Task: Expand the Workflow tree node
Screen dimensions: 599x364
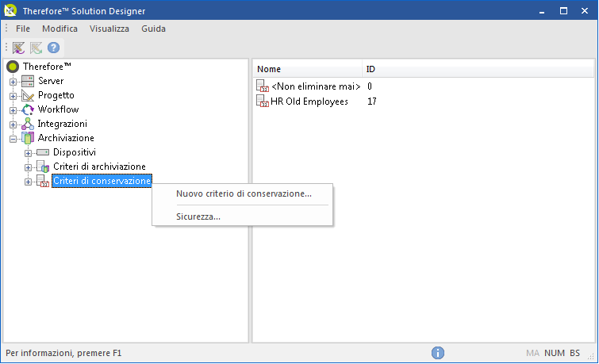Action: (x=13, y=109)
